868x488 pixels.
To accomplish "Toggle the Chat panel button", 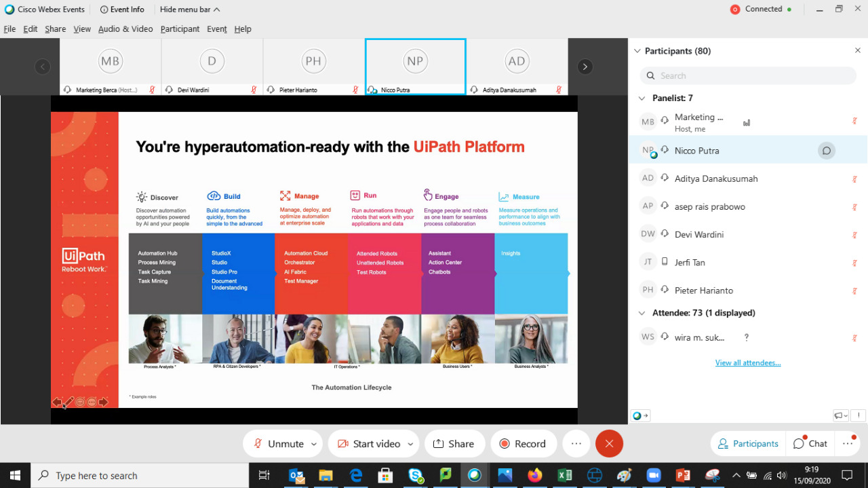I will click(x=810, y=444).
